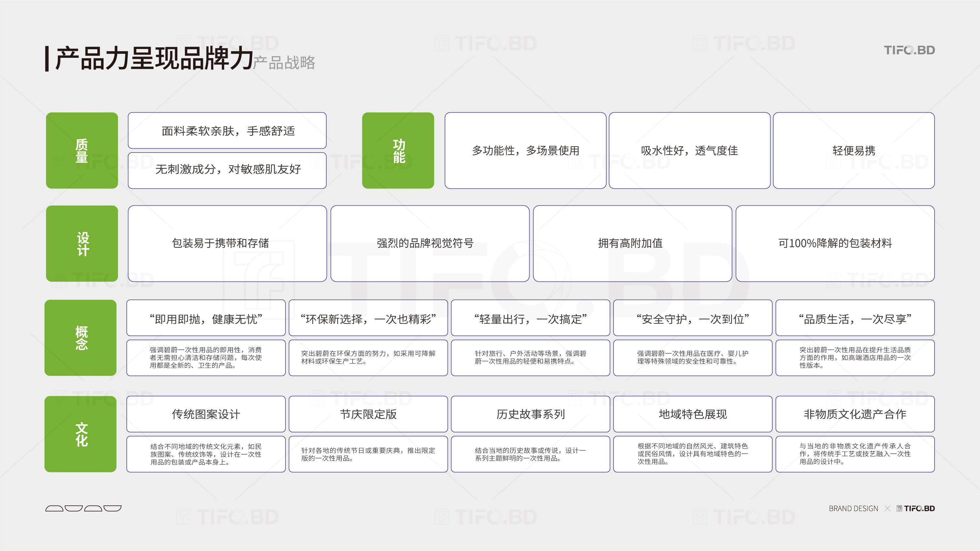980x551 pixels.
Task: Select the “安全守护，一次到位” slogan box
Action: click(693, 318)
